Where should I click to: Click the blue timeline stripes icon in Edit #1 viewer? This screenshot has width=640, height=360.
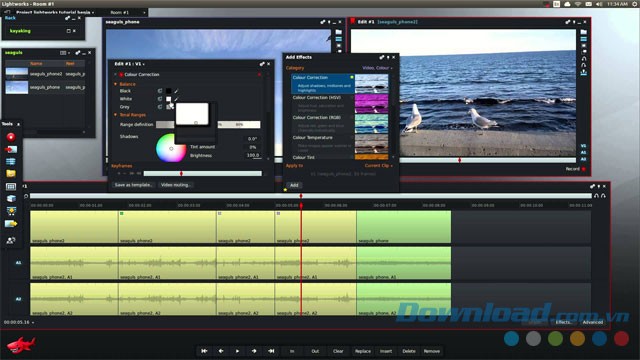point(584,39)
